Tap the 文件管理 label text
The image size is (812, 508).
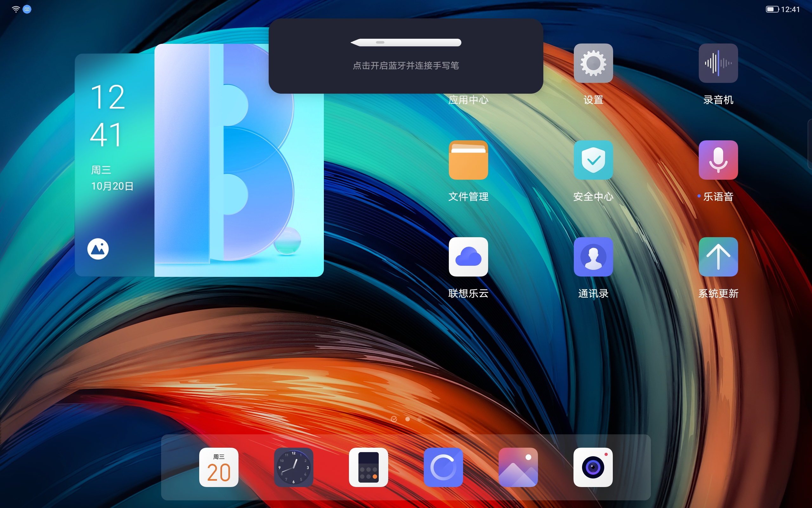(468, 197)
